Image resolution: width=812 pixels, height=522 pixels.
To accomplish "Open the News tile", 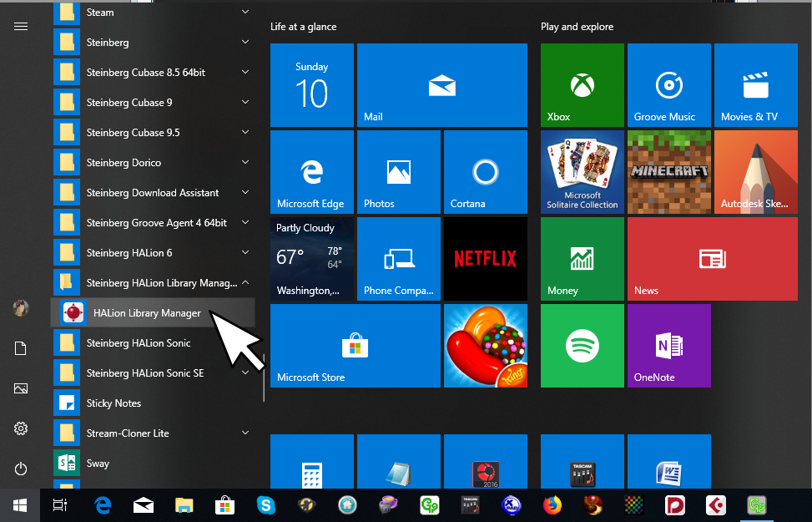I will (x=713, y=259).
